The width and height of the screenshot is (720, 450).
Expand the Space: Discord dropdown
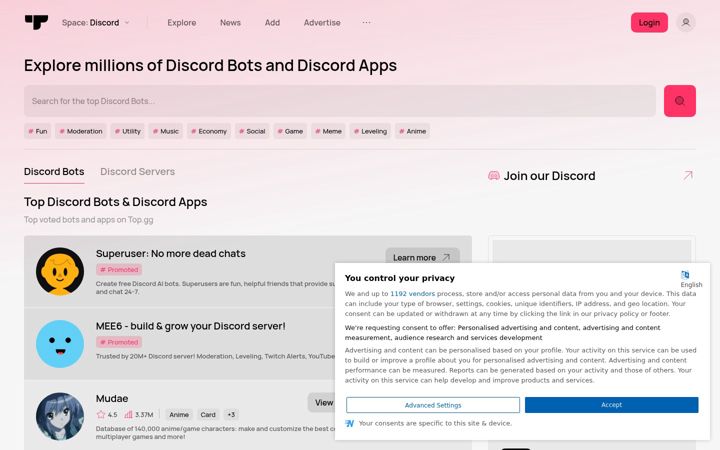[x=96, y=22]
